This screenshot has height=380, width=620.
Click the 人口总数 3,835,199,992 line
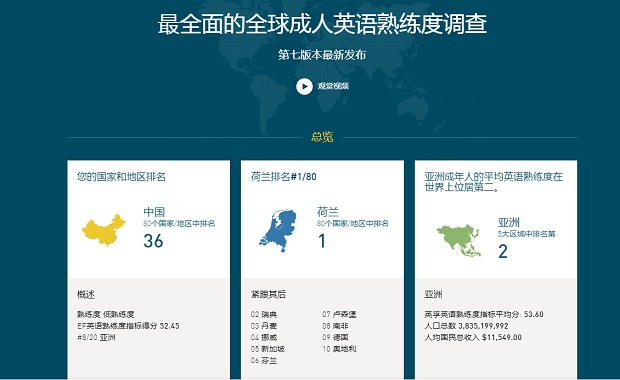466,326
